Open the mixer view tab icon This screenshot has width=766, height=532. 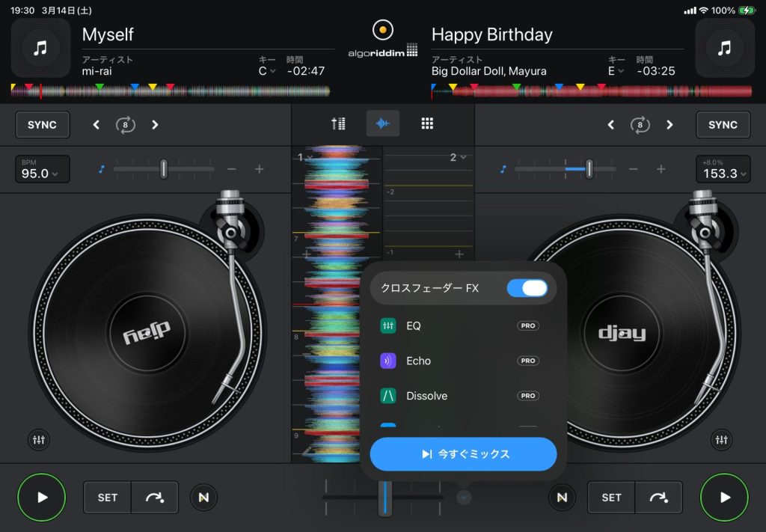(338, 124)
